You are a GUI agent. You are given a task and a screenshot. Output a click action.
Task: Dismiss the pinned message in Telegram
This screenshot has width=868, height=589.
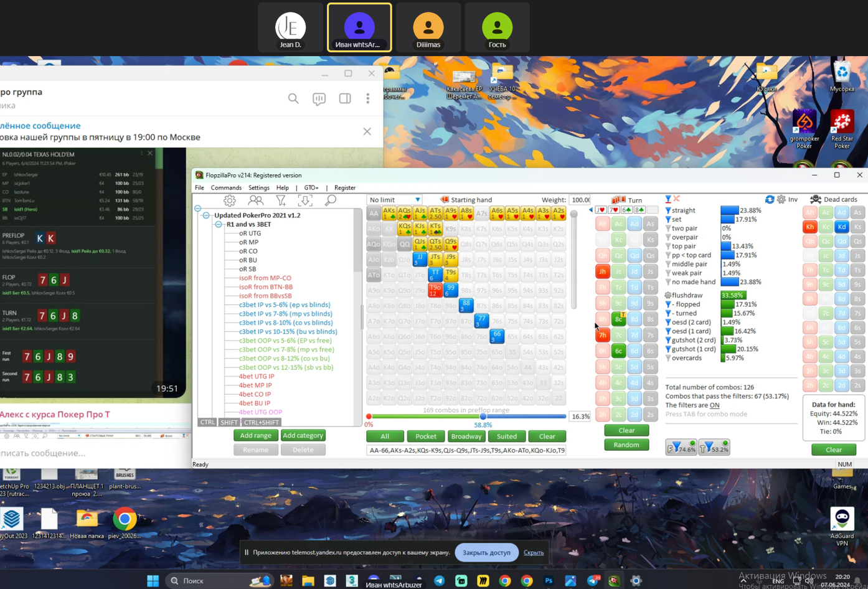[367, 131]
